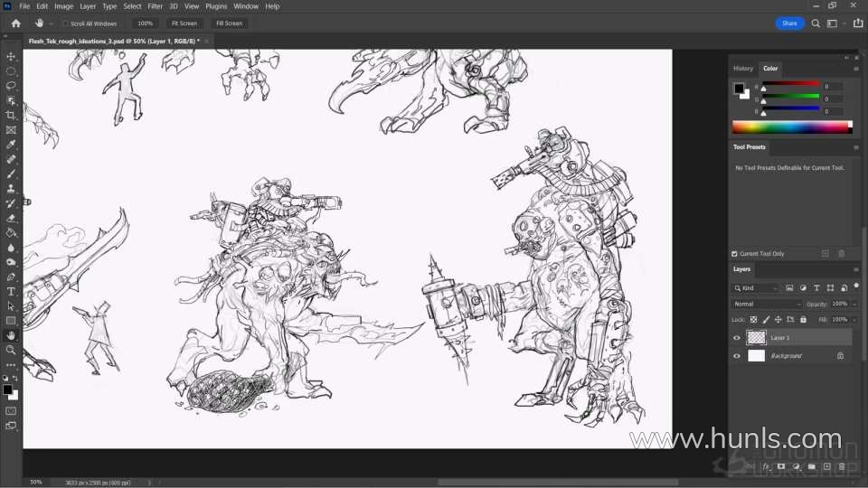This screenshot has height=488, width=868.
Task: Pick the Eyedropper tool
Action: (11, 145)
